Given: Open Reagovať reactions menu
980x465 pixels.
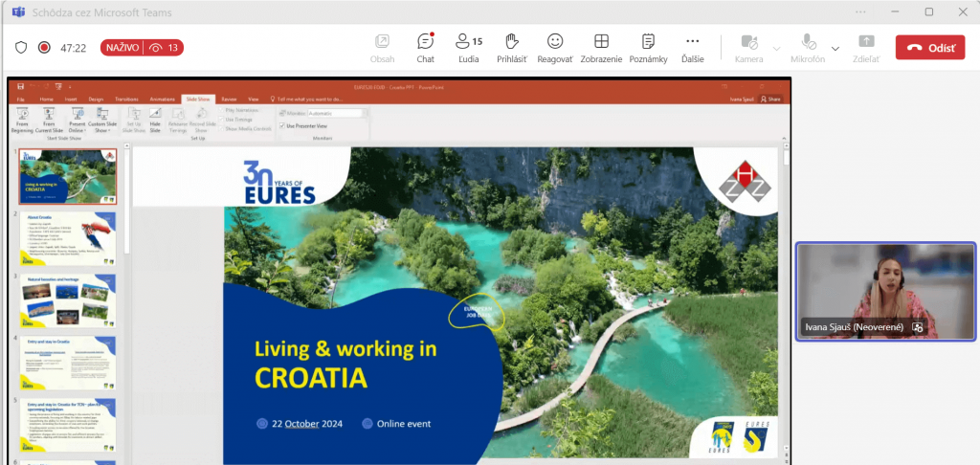Looking at the screenshot, I should click(x=555, y=47).
